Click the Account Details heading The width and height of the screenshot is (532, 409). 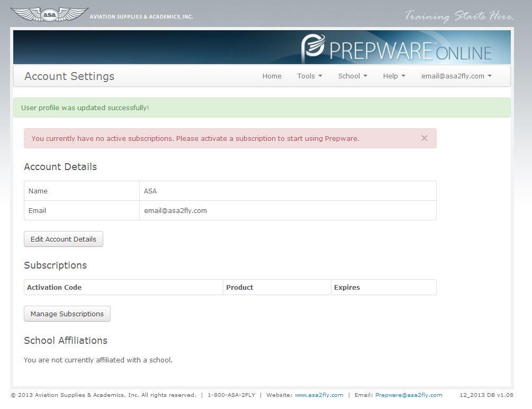click(60, 167)
